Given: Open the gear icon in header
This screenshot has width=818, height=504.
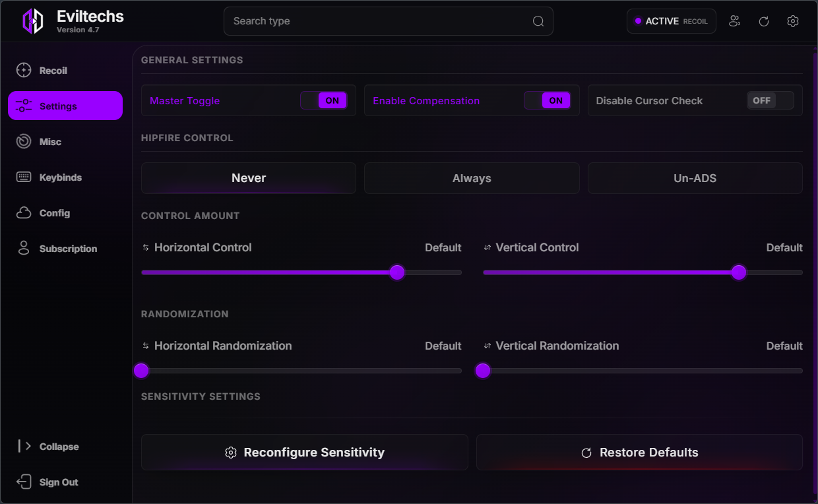Looking at the screenshot, I should tap(793, 21).
